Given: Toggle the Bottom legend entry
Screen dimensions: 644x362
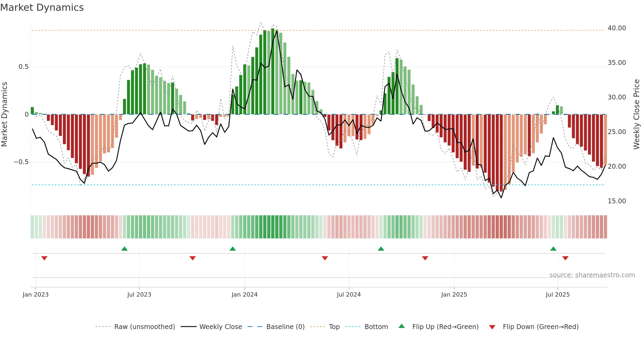Looking at the screenshot, I should coord(367,327).
